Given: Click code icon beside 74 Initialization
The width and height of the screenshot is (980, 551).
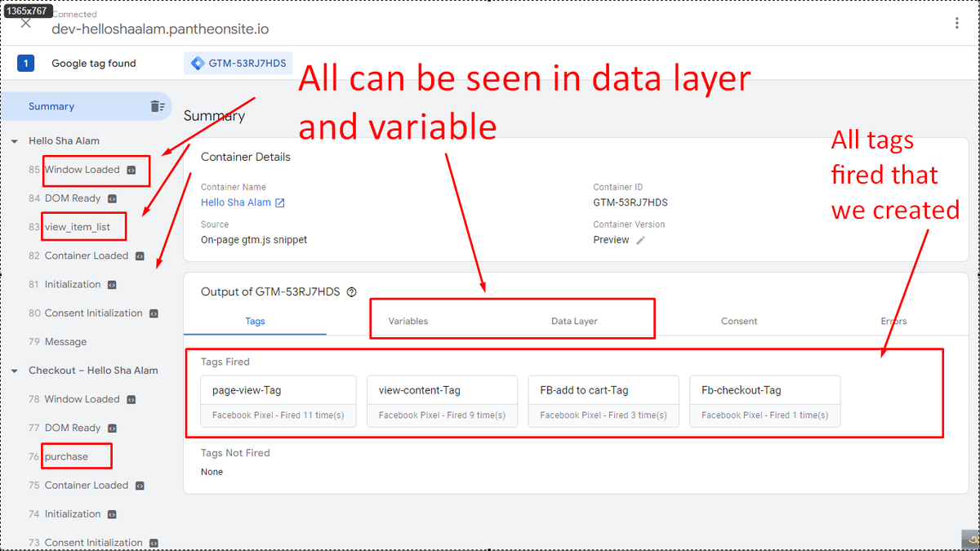Looking at the screenshot, I should [x=112, y=514].
